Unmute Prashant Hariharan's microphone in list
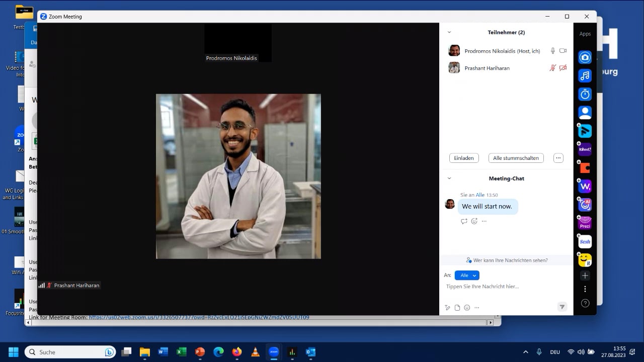This screenshot has height=362, width=644. pyautogui.click(x=552, y=68)
